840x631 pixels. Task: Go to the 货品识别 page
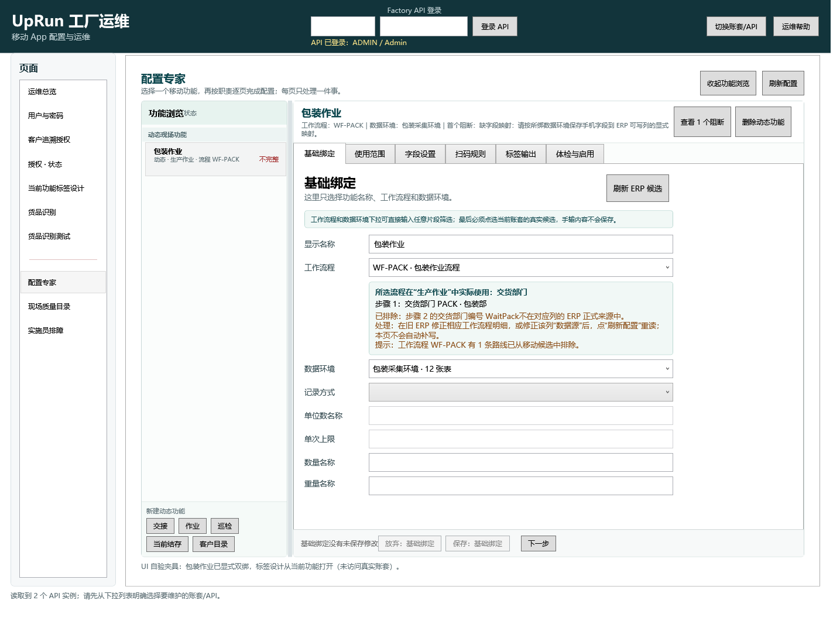[63, 212]
